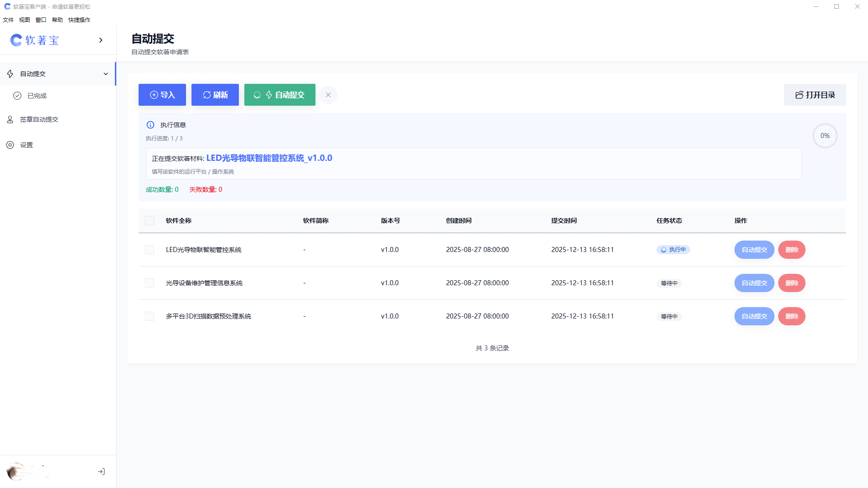Select the 光导设备维护管理信息系统 row checkbox
This screenshot has width=868, height=488.
[150, 283]
